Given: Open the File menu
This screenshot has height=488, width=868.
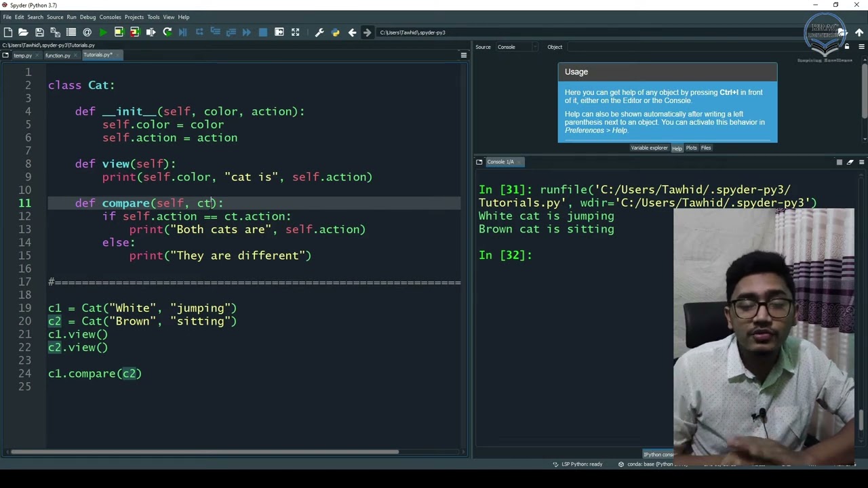Looking at the screenshot, I should (7, 17).
